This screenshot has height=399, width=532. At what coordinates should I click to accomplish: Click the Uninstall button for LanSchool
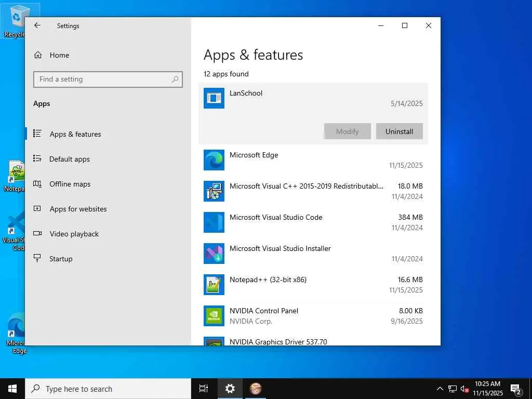pos(399,131)
